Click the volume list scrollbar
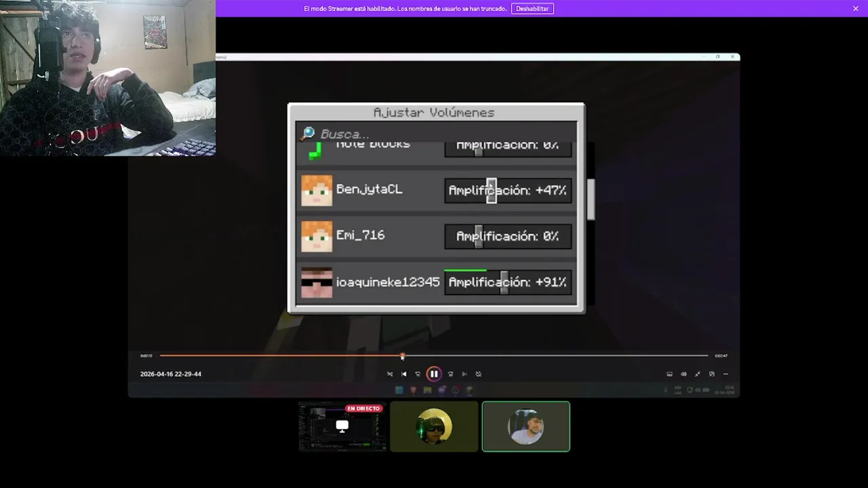868x488 pixels. click(591, 199)
